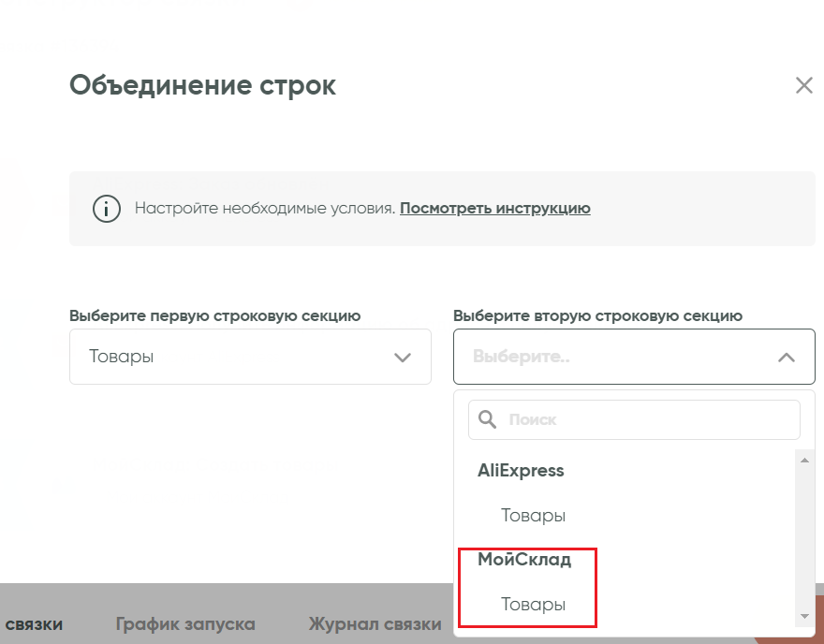This screenshot has height=644, width=824.
Task: Click the МойСклад group header
Action: [x=524, y=560]
